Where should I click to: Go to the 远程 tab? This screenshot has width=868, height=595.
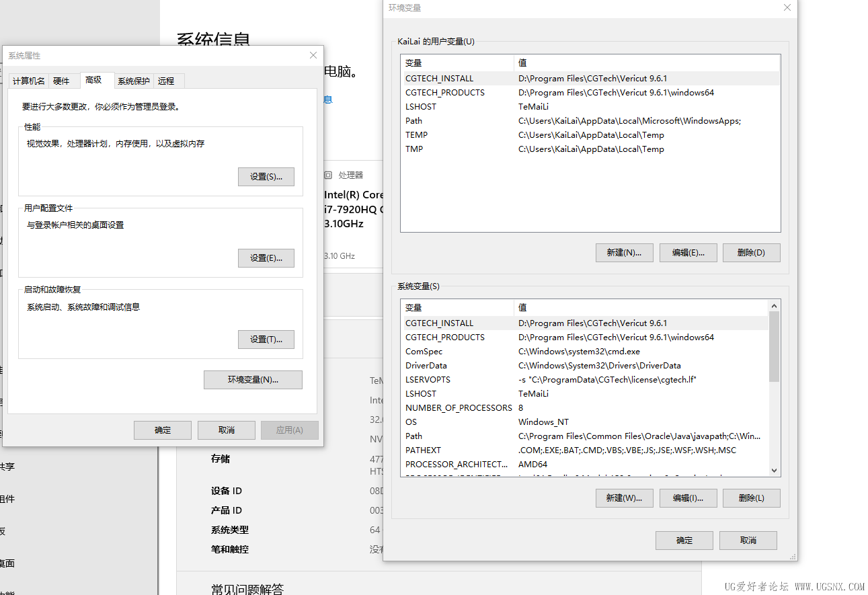[166, 81]
